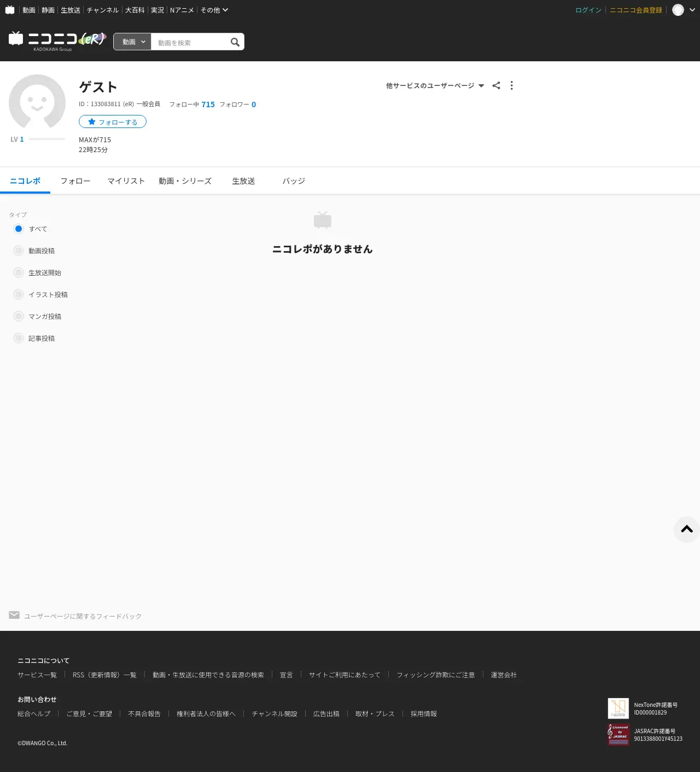
Task: Open 取材・プレス footer link
Action: click(x=375, y=713)
